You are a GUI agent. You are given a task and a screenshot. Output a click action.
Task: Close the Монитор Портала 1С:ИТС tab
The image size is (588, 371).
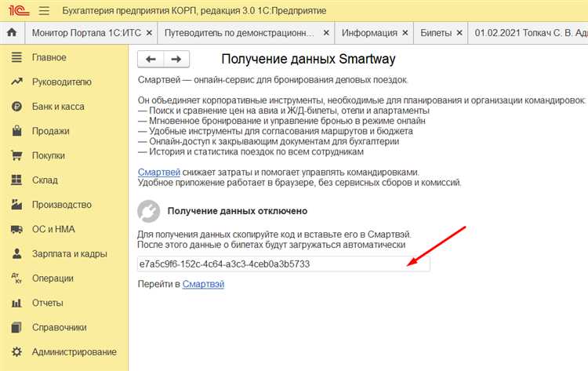point(149,33)
